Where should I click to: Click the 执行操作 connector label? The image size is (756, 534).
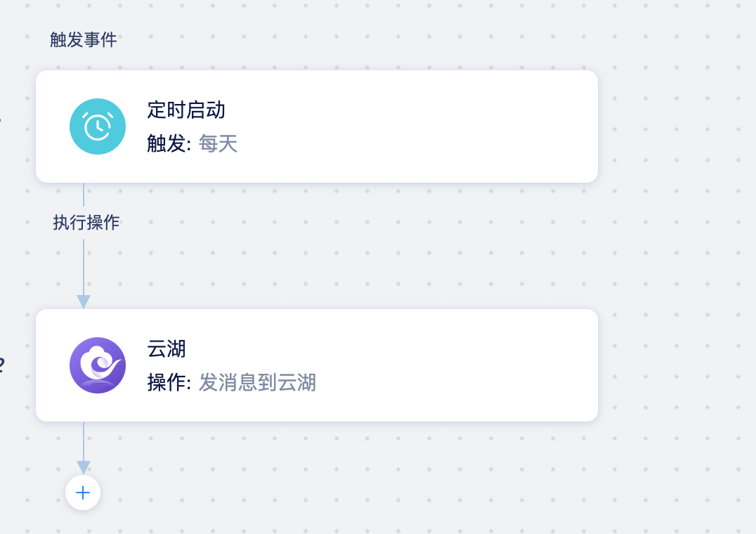coord(86,223)
